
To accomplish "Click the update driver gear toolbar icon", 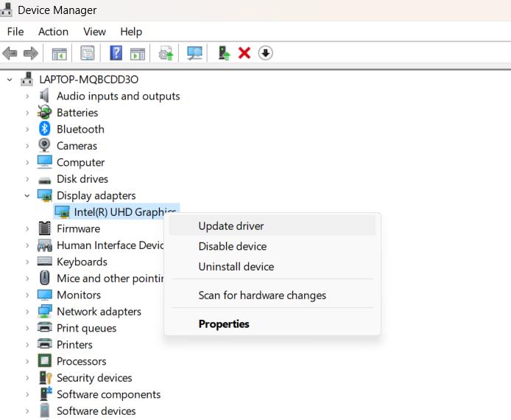I will pyautogui.click(x=166, y=53).
